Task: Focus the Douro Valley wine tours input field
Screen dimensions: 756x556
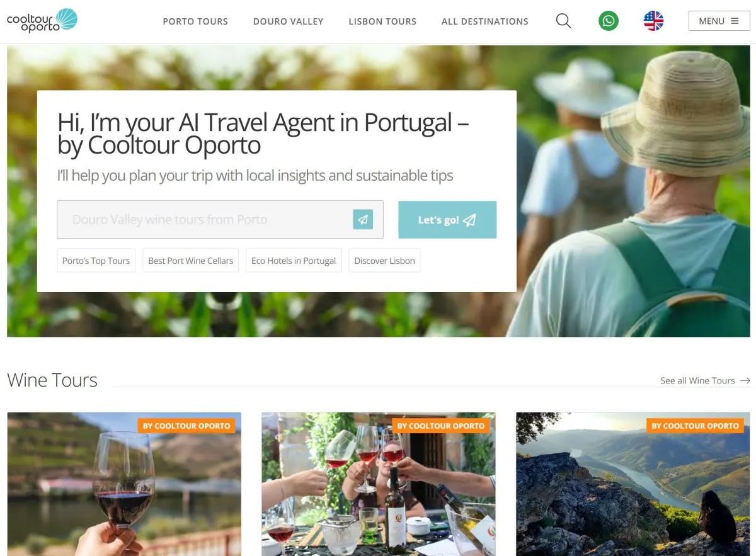Action: click(220, 220)
